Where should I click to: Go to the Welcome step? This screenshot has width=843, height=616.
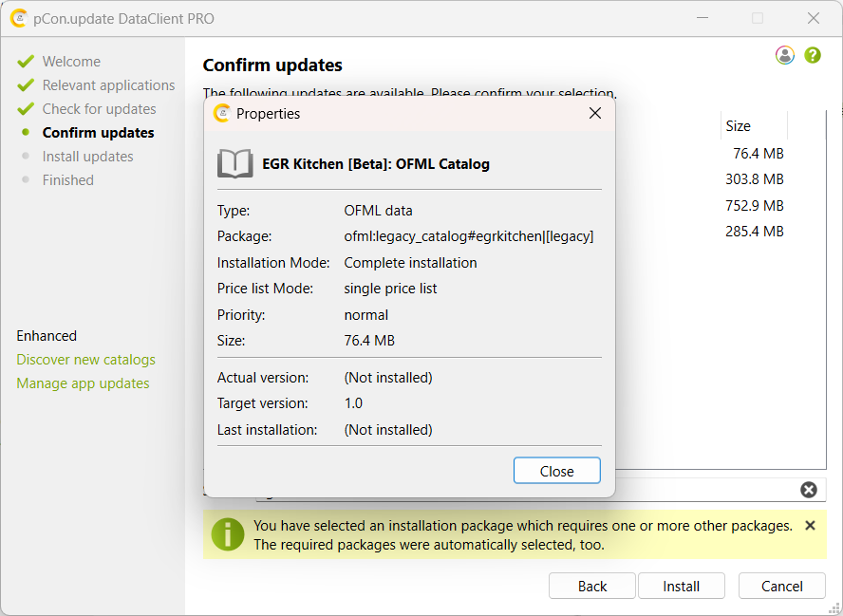point(71,62)
